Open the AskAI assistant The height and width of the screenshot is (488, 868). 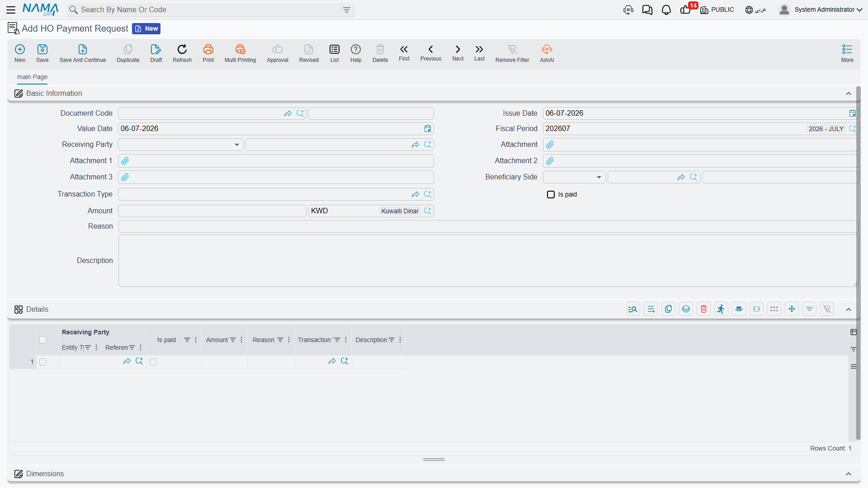coord(547,49)
